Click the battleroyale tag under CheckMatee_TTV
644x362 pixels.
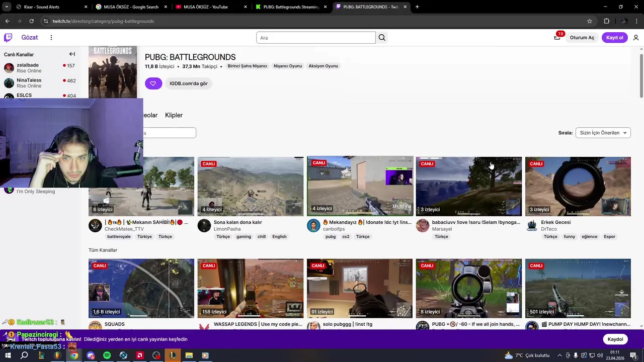coord(119,237)
